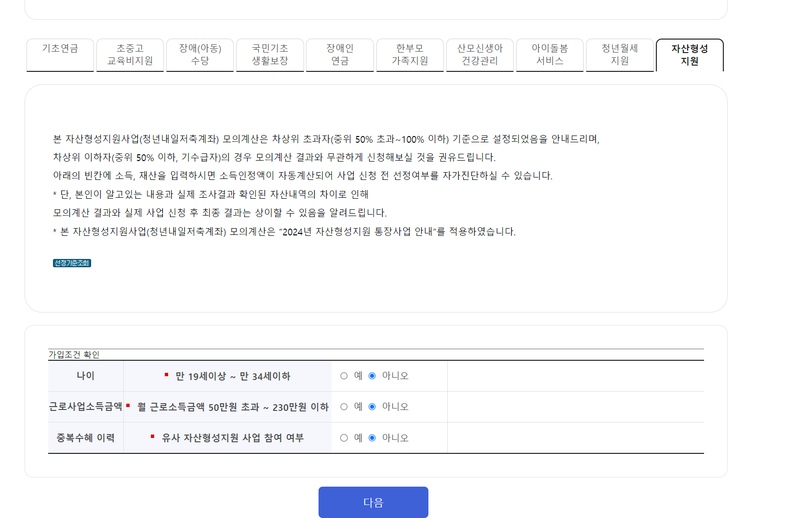Click the 나이 row label

point(85,376)
